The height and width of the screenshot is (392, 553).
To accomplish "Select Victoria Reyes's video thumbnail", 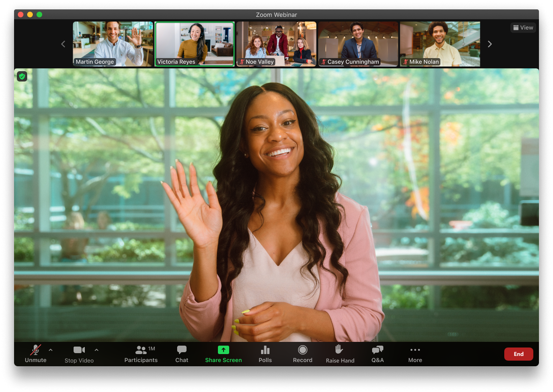I will (x=194, y=44).
